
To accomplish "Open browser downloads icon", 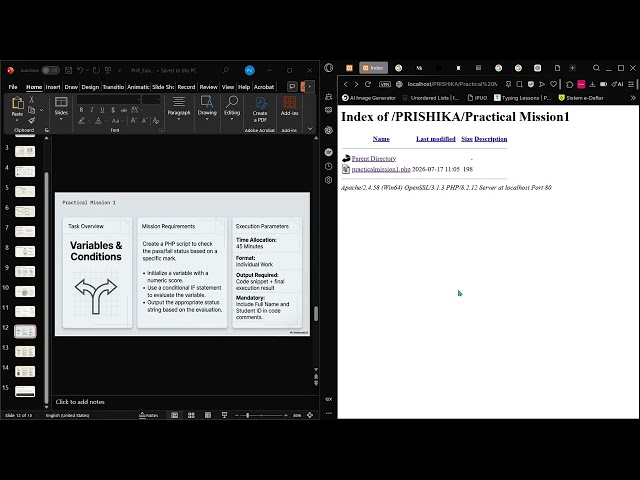I will point(592,84).
